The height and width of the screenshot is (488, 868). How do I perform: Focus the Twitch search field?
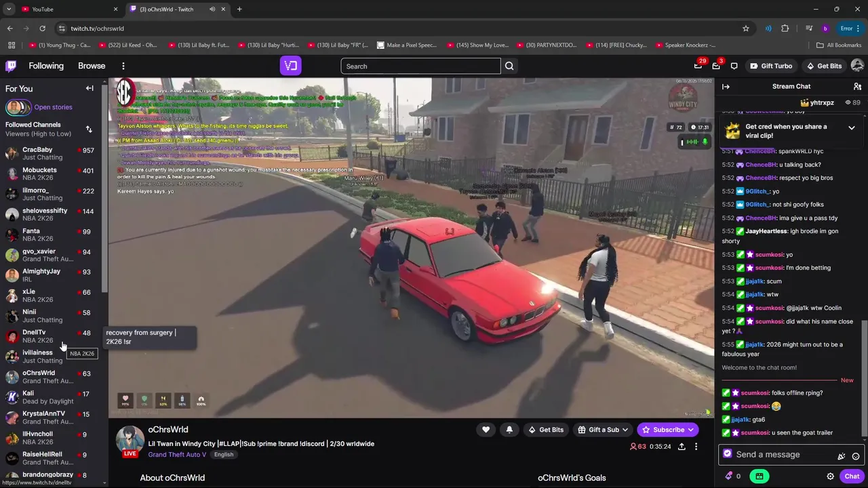pyautogui.click(x=420, y=66)
